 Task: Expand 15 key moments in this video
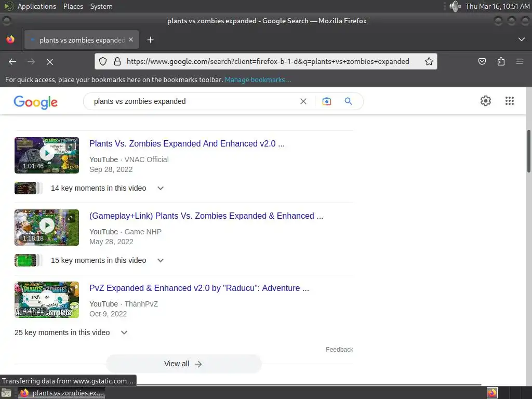pyautogui.click(x=161, y=260)
